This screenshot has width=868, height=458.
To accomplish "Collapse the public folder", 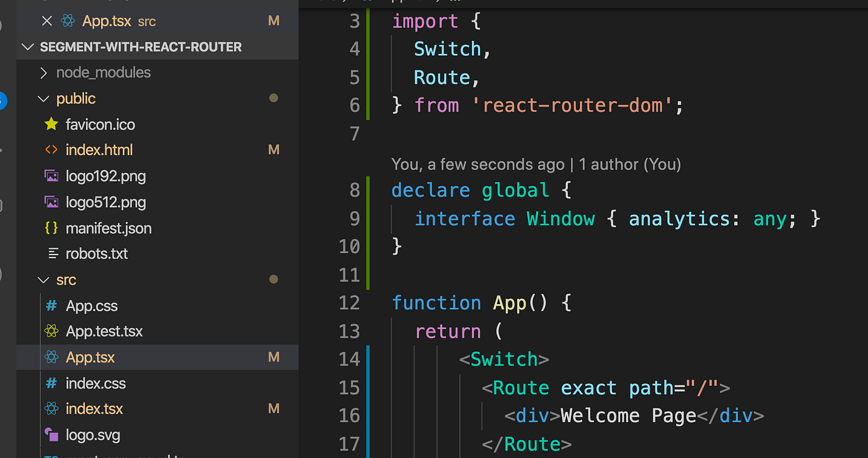I will pos(43,98).
